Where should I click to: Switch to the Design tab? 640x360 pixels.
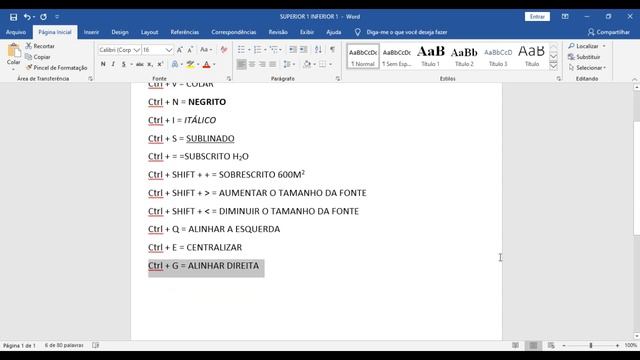(120, 32)
